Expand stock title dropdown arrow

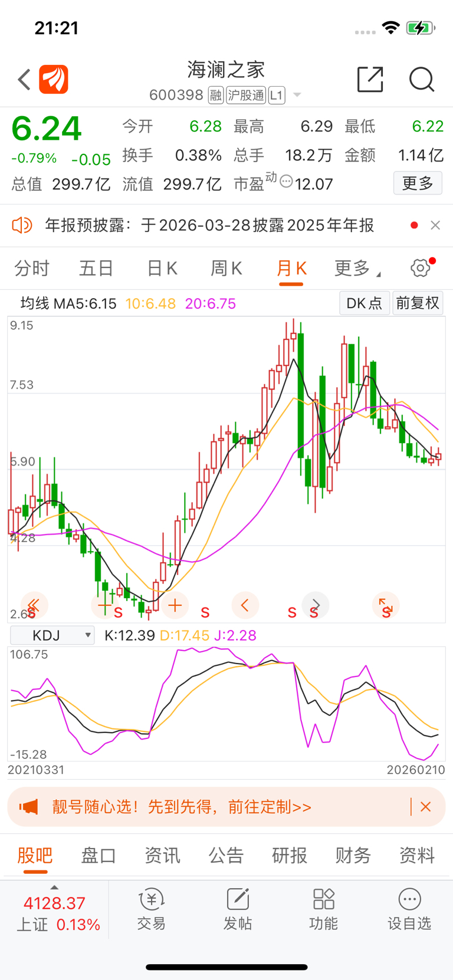click(297, 95)
